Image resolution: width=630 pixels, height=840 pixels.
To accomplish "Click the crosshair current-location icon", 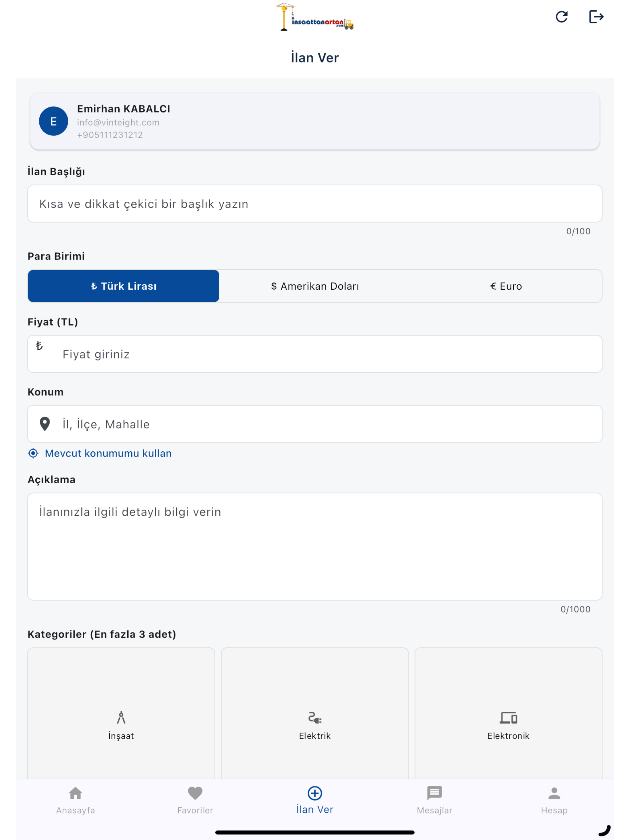I will 34,454.
